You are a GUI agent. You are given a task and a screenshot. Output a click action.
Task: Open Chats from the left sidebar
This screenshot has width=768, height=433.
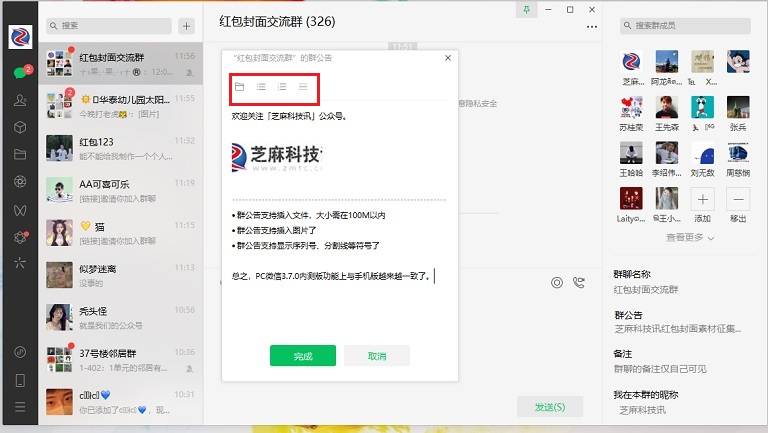point(20,72)
